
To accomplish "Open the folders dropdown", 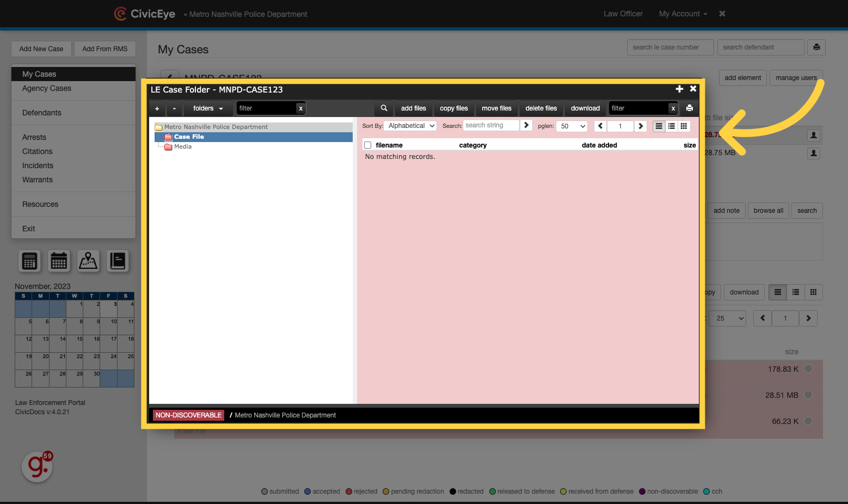I will [x=208, y=108].
